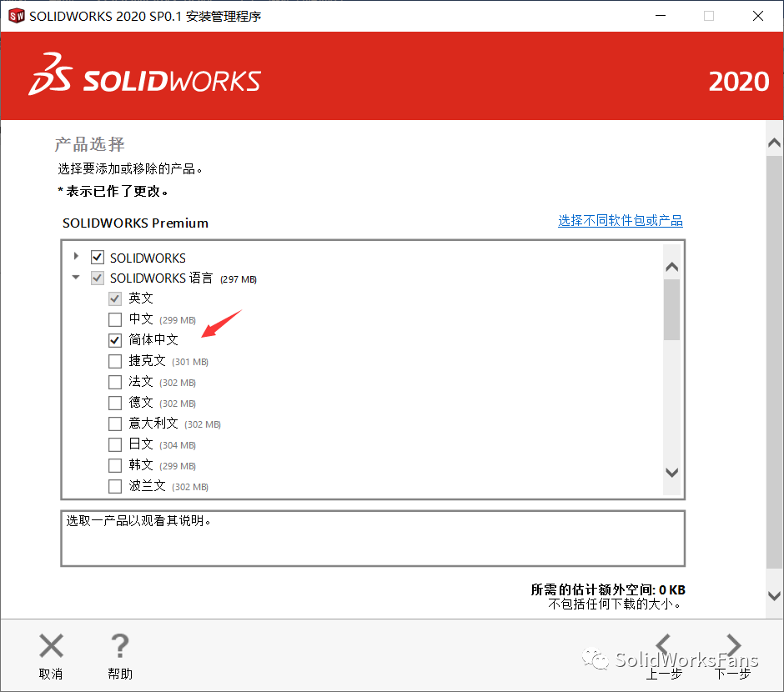
Task: Go to the previous step arrow
Action: (664, 645)
